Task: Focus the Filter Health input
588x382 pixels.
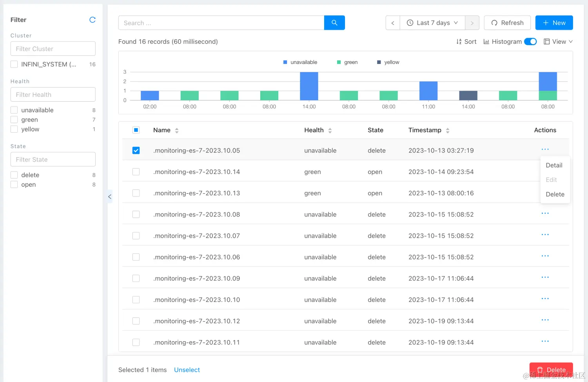Action: [53, 95]
